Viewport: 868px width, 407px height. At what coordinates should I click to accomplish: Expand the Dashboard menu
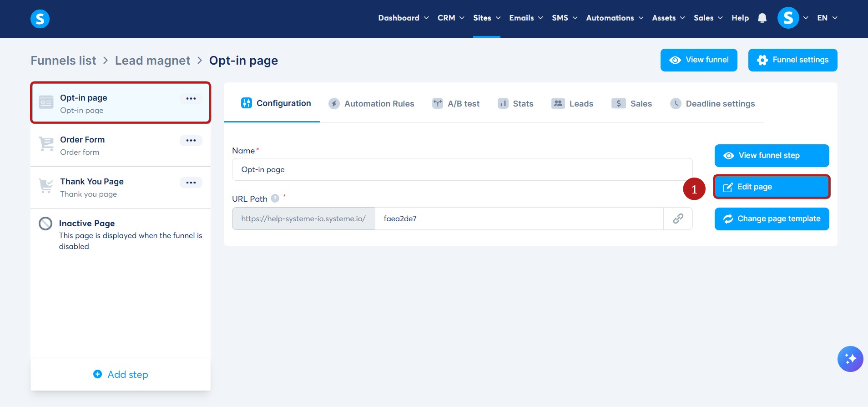click(x=403, y=18)
